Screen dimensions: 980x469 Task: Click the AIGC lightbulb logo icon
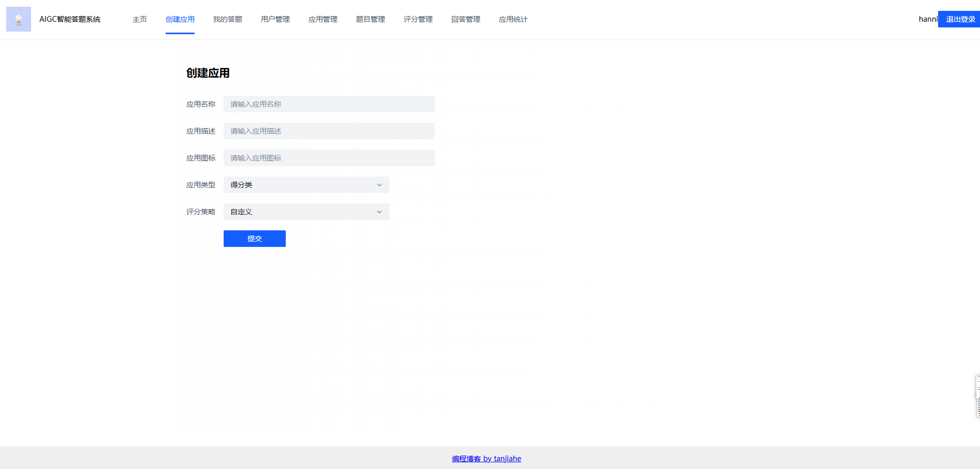(19, 19)
